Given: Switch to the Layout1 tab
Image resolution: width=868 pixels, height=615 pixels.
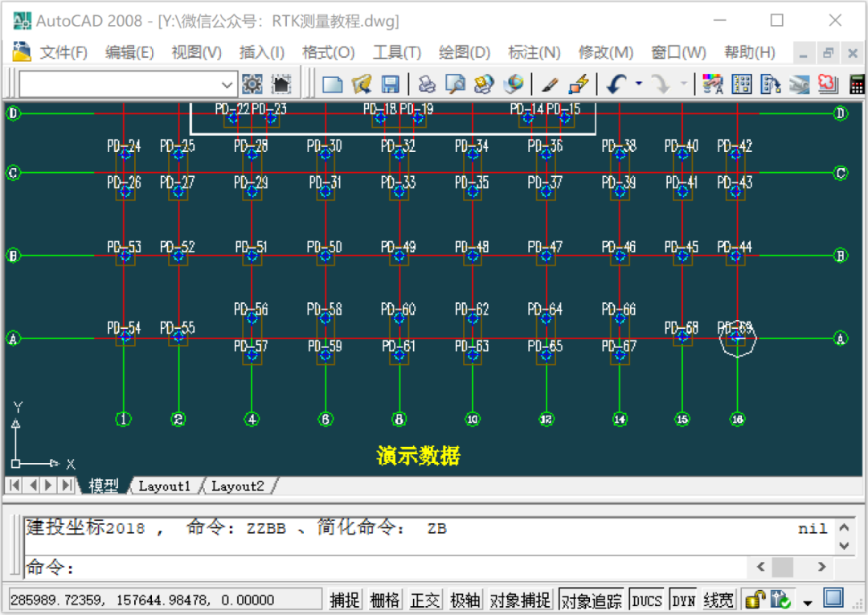Looking at the screenshot, I should (164, 486).
